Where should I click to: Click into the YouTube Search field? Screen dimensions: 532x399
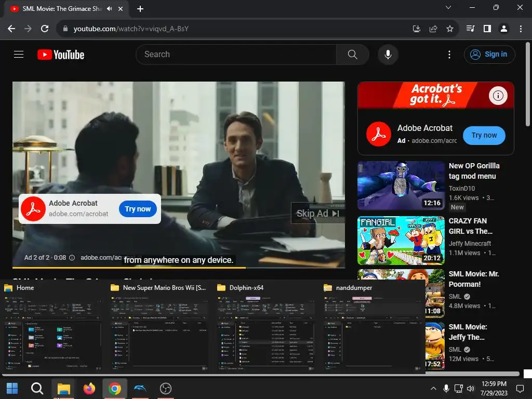[x=236, y=54]
